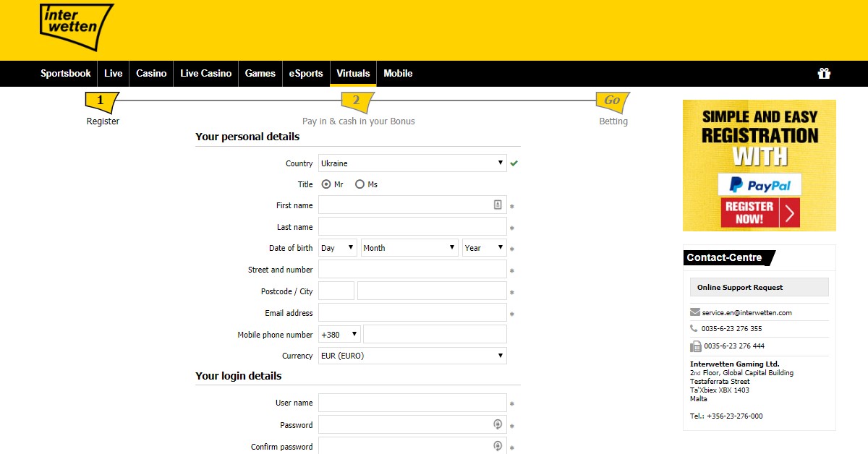Open the Casino menu item

point(151,73)
